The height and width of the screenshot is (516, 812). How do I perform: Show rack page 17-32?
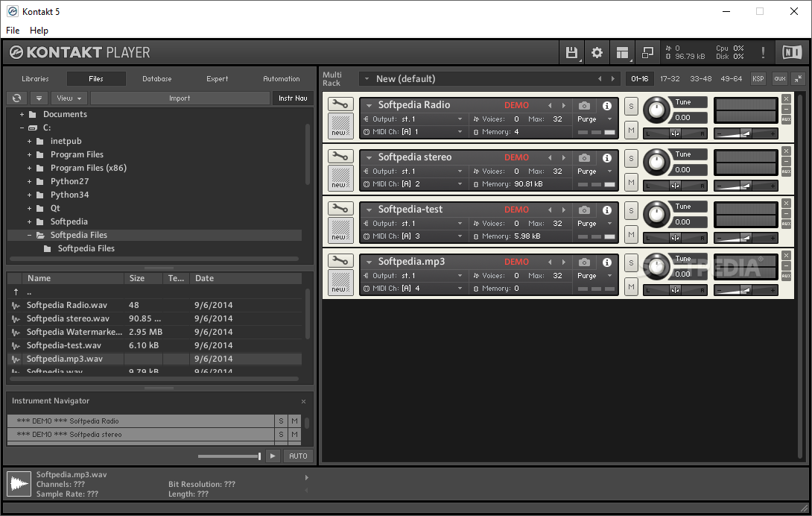[670, 79]
